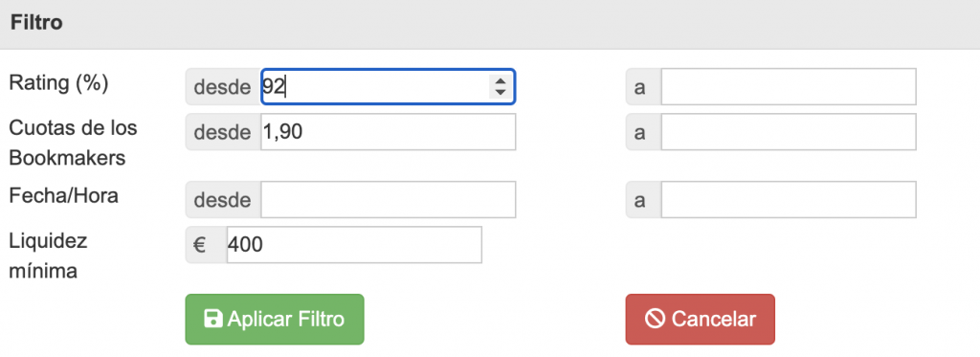Click the ban circle icon on Cancelar
Screen dimensions: 980x357
click(655, 319)
